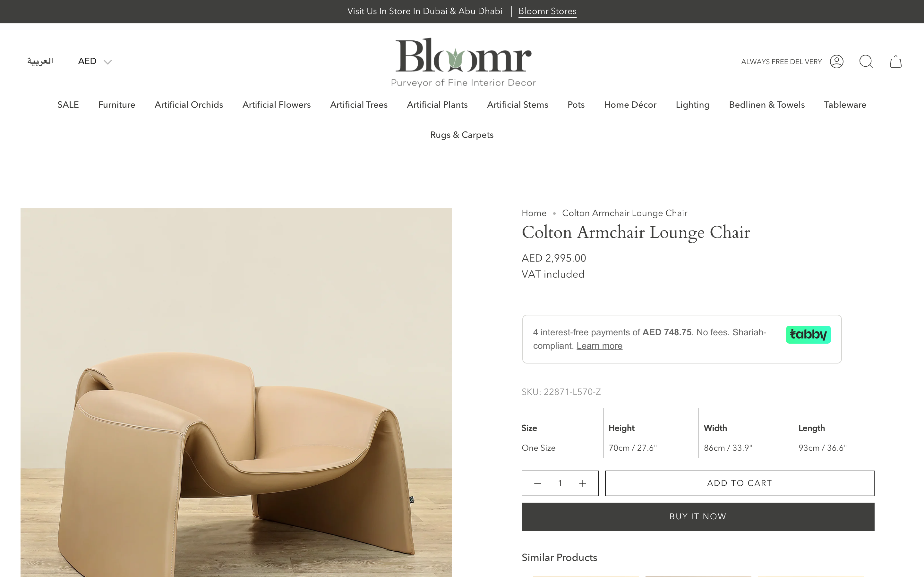This screenshot has width=924, height=577.
Task: Open the Lighting category
Action: tap(692, 105)
